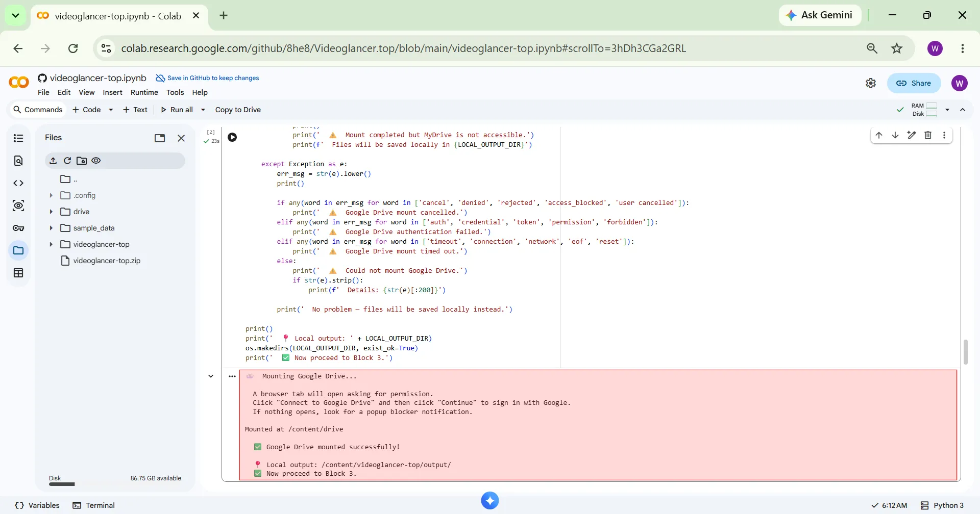Image resolution: width=980 pixels, height=514 pixels.
Task: Upload a file to session storage
Action: (x=53, y=161)
